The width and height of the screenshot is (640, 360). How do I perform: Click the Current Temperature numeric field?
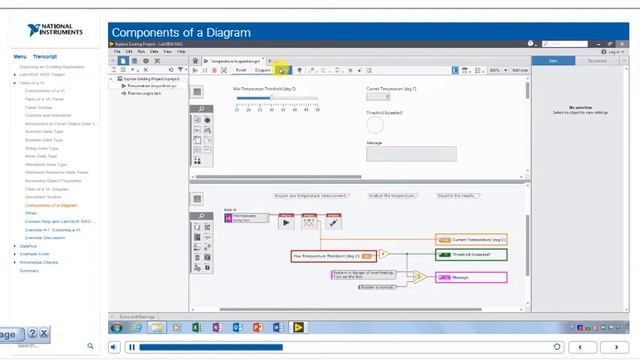[x=378, y=97]
